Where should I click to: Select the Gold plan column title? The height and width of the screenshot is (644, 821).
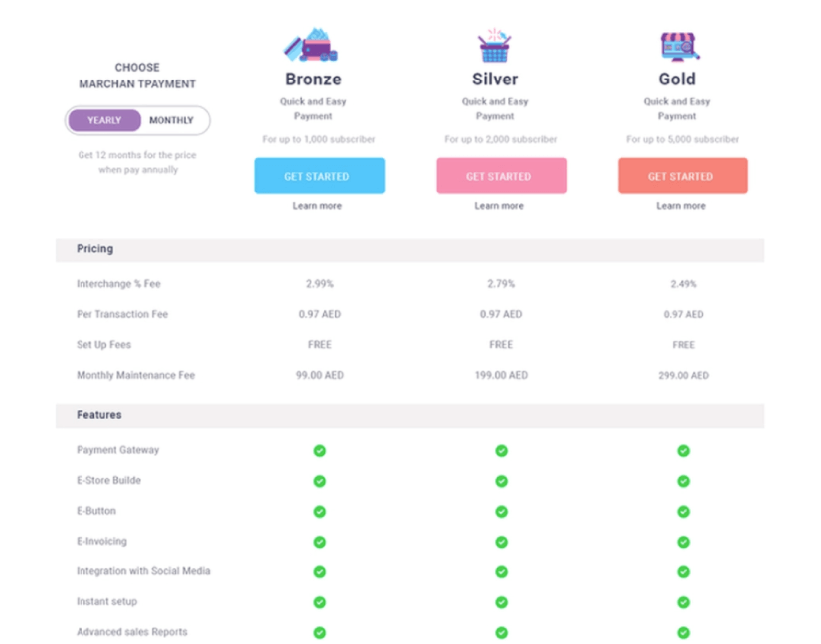click(x=679, y=79)
